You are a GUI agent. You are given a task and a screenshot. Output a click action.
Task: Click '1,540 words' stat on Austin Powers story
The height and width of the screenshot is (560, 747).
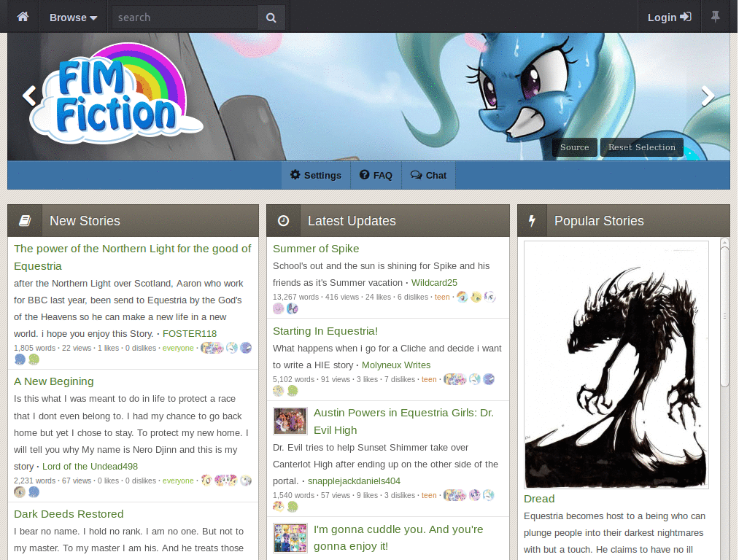[293, 496]
